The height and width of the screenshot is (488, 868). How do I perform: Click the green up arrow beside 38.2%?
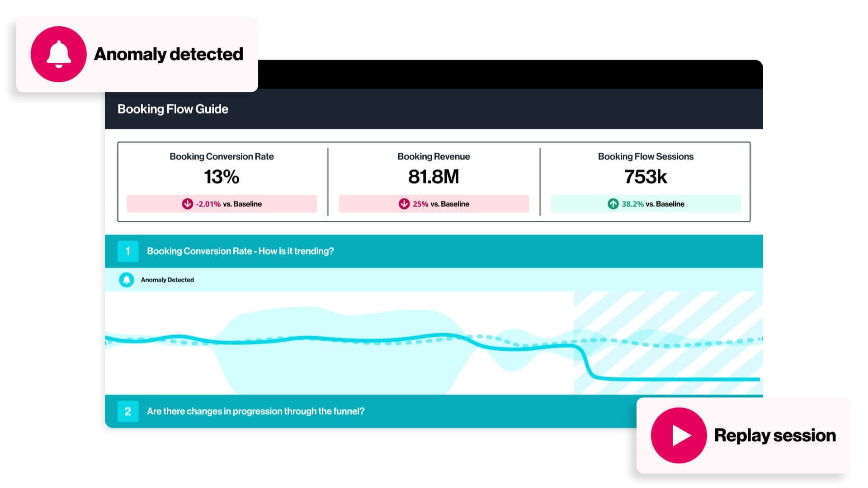pyautogui.click(x=613, y=204)
